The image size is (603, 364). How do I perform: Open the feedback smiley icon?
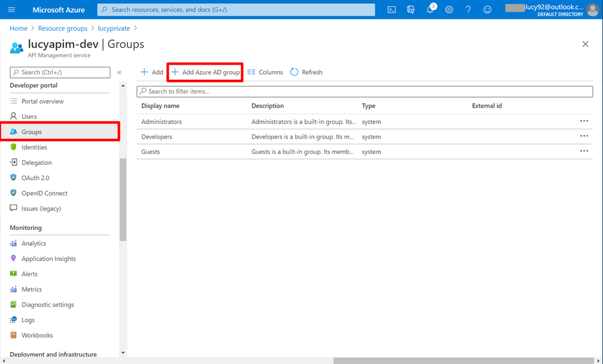[x=488, y=10]
